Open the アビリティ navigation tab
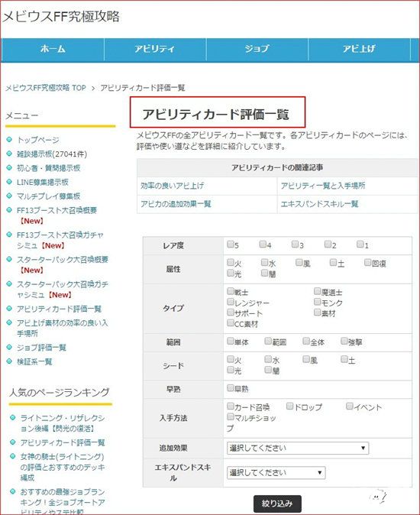Viewport: 420px width, 515px height. (x=155, y=49)
